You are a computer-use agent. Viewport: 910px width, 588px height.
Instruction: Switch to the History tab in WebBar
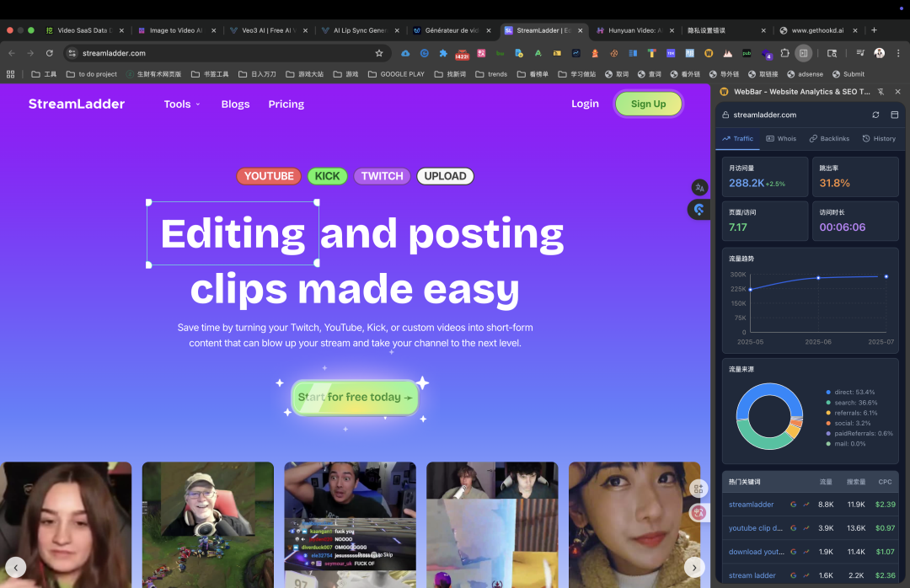pyautogui.click(x=879, y=139)
